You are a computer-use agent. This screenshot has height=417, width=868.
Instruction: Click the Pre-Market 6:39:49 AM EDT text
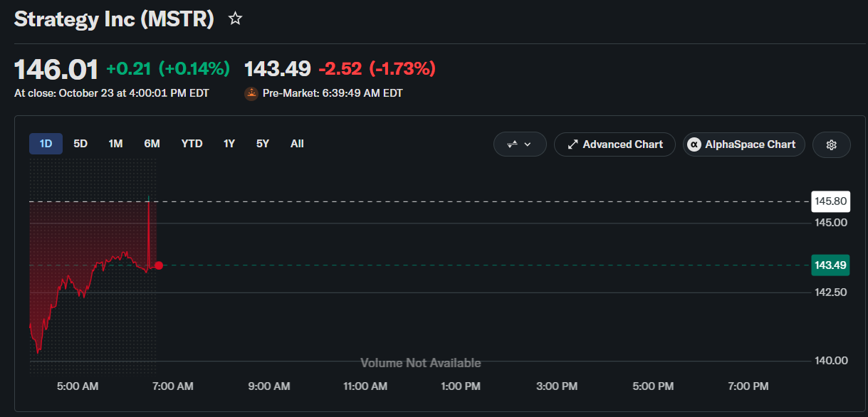pos(333,93)
